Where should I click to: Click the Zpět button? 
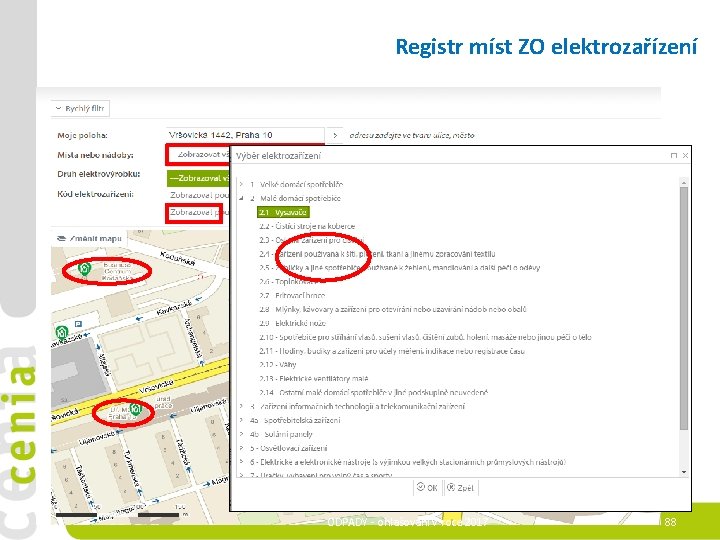pyautogui.click(x=461, y=488)
